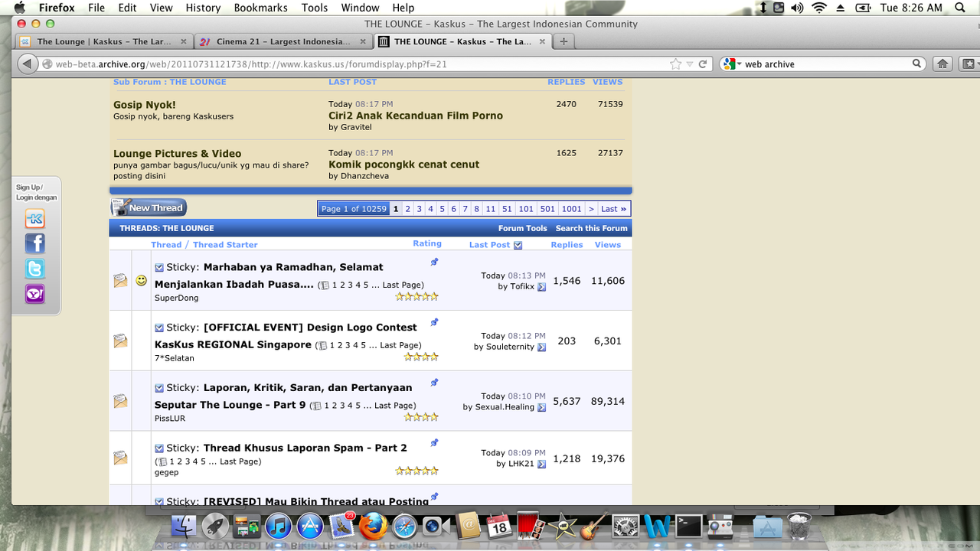
Task: Open Safari from the Dock
Action: point(403,527)
